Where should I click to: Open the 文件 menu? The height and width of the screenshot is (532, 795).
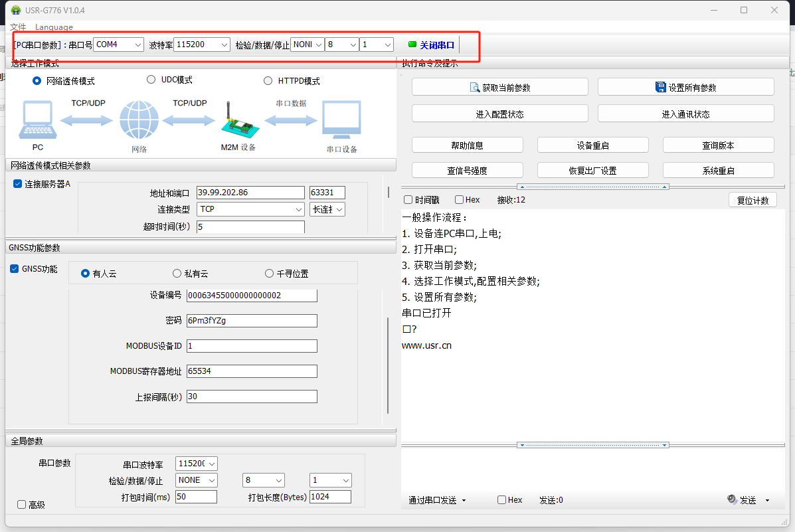point(18,27)
